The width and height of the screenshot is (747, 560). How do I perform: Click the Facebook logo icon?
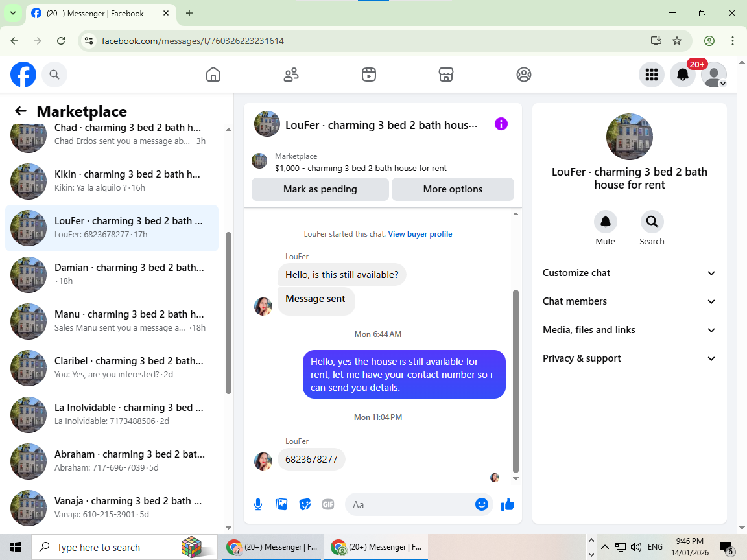point(23,75)
